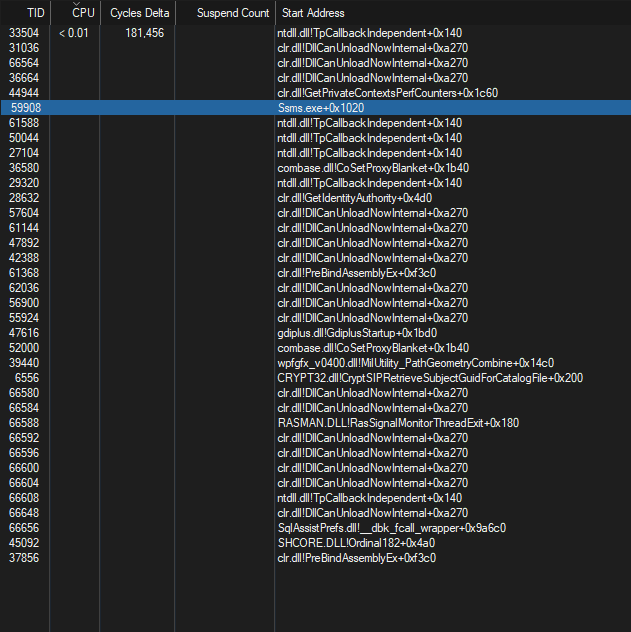Select thread 66564

click(x=316, y=63)
